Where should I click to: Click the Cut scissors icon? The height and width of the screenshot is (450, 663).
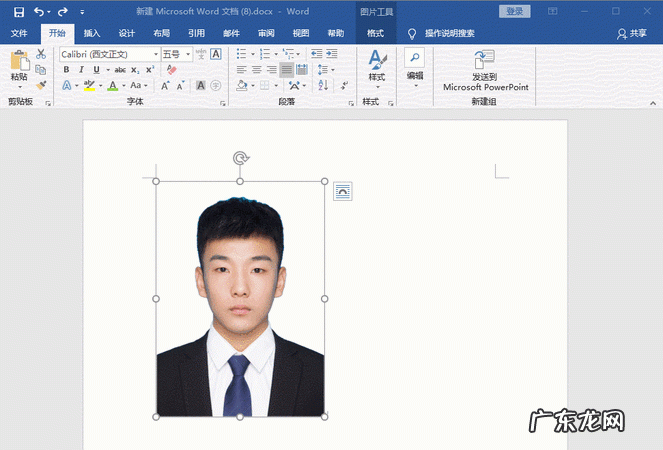coord(41,54)
